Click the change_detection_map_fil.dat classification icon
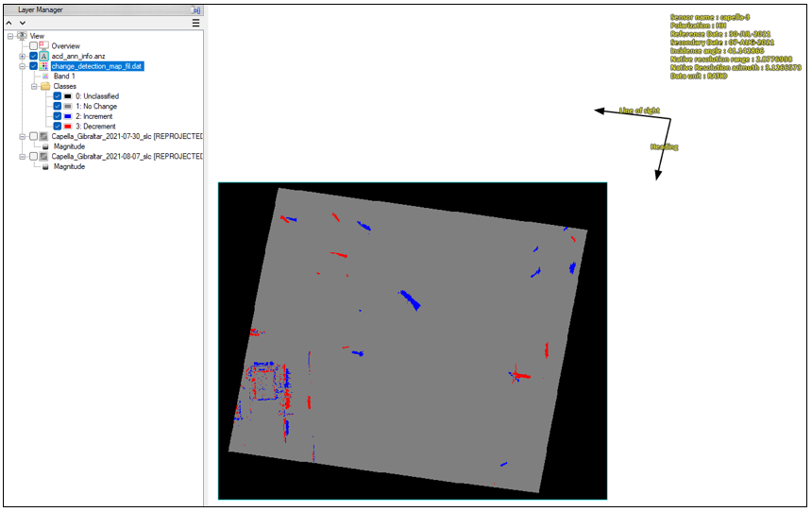The width and height of the screenshot is (812, 512). (x=44, y=66)
